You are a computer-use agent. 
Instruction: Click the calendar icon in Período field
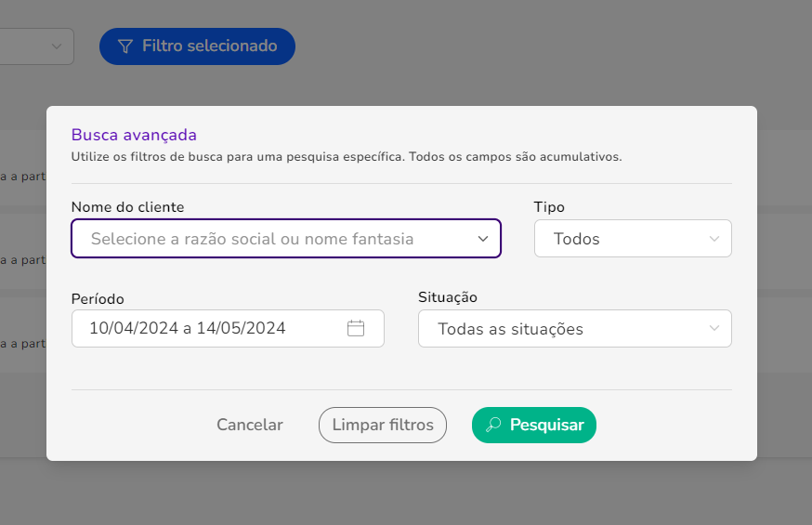[x=356, y=328]
